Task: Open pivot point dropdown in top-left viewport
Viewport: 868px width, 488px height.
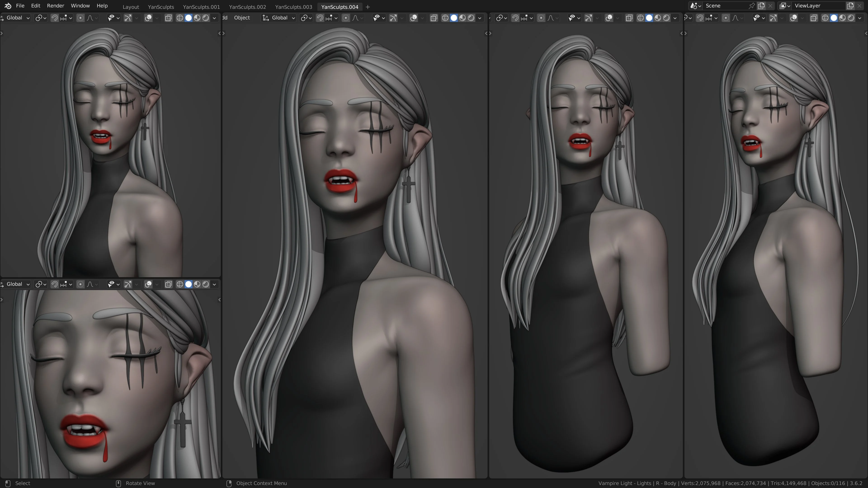Action: [x=41, y=18]
